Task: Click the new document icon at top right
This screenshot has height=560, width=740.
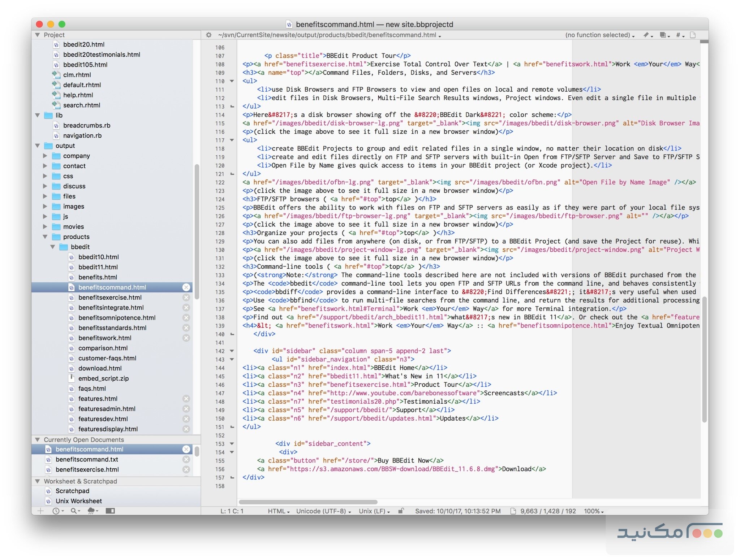Action: pos(693,35)
